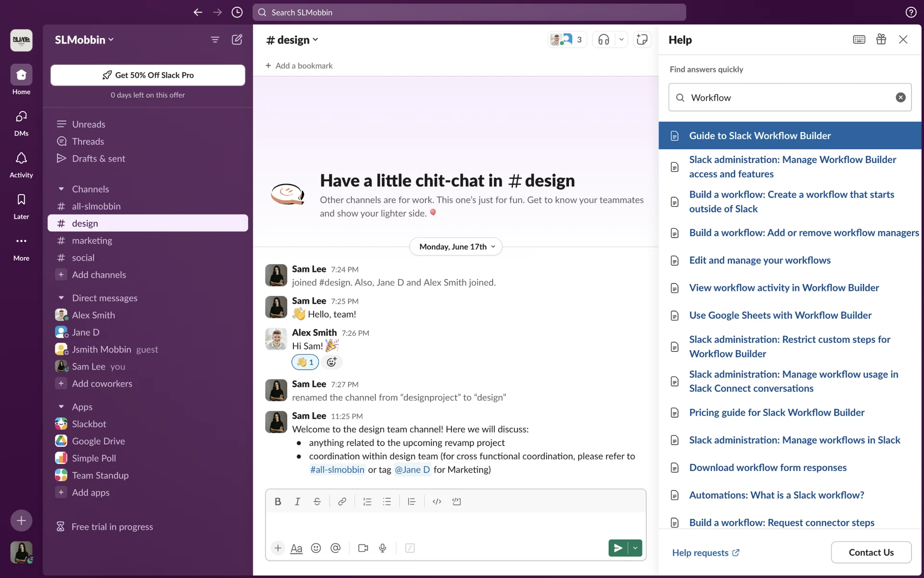Toggle bold formatting in the composer

(x=278, y=501)
